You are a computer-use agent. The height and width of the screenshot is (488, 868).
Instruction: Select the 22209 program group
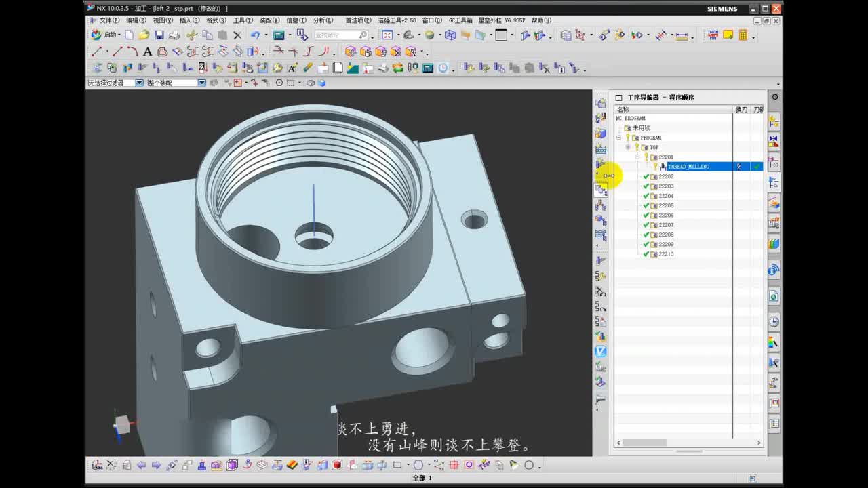(x=666, y=244)
